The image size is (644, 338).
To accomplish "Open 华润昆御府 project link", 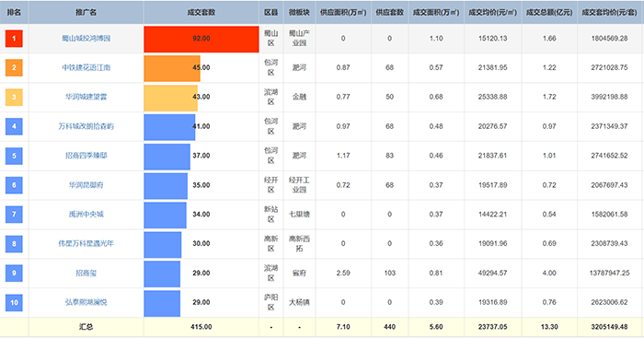I will pos(86,185).
